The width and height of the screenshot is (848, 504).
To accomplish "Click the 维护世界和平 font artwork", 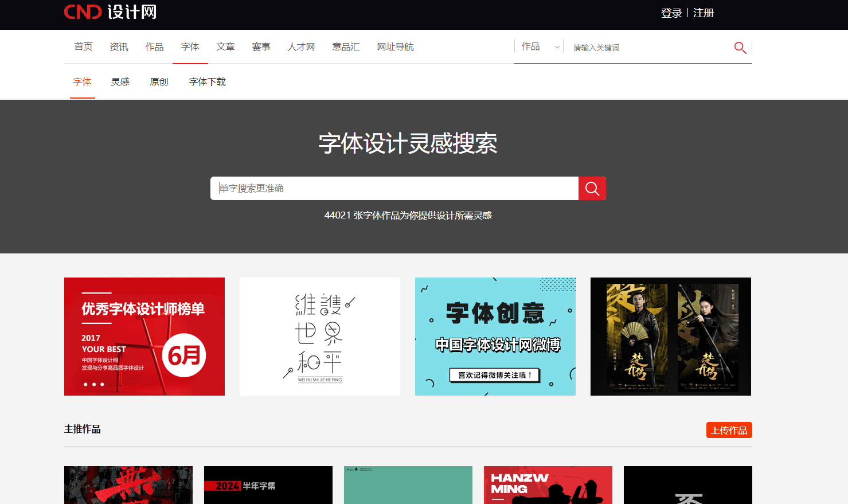I will [x=319, y=336].
